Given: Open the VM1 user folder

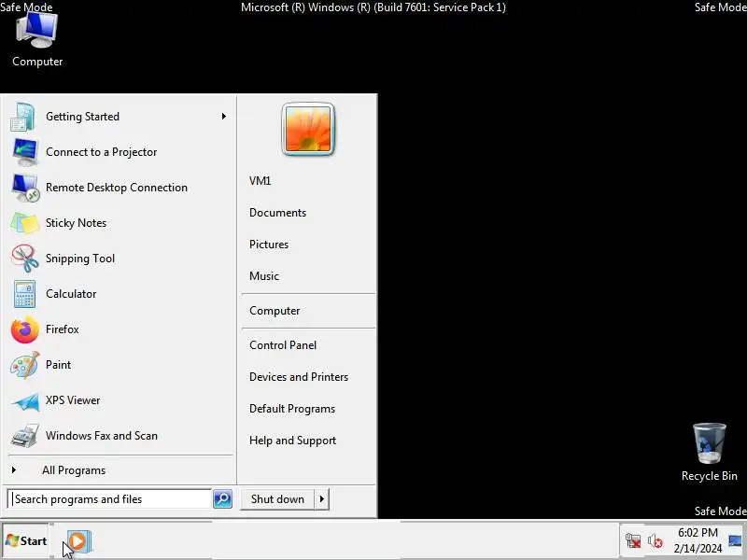Looking at the screenshot, I should pyautogui.click(x=261, y=181).
